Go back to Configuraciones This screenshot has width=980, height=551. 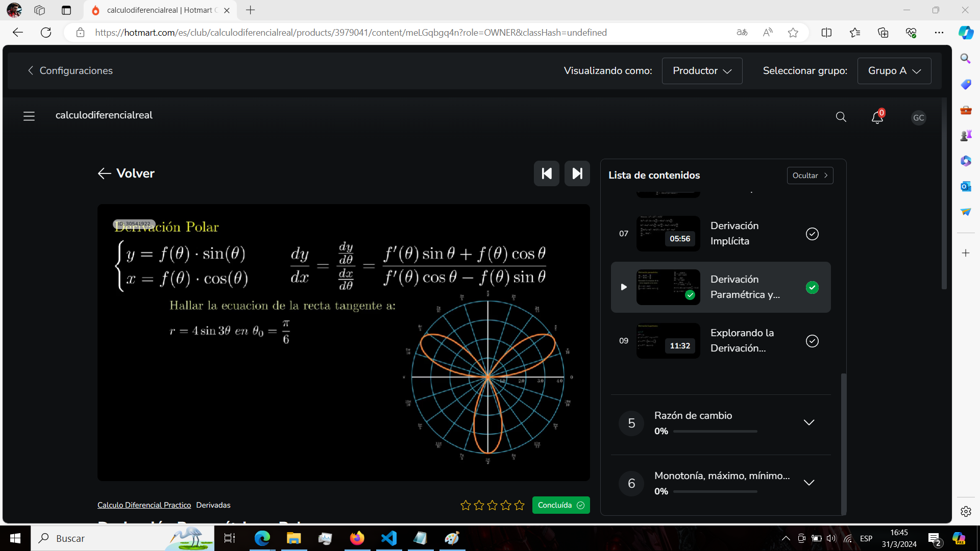click(70, 71)
